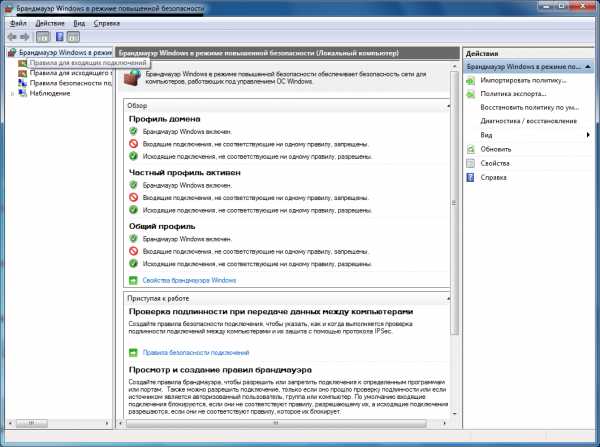600x447 pixels.
Task: Collapse the Брандмауэр Windows section in the Actions pane
Action: [x=589, y=65]
